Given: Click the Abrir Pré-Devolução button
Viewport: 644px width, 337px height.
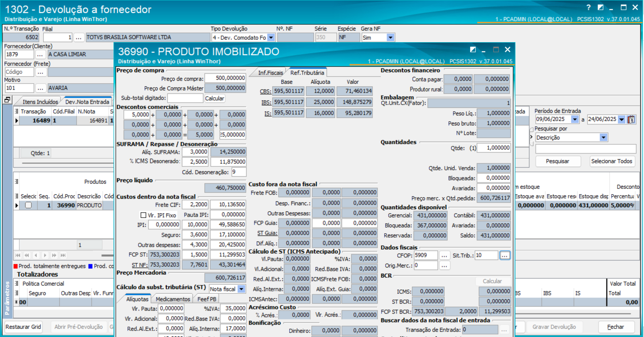Looking at the screenshot, I should tap(79, 327).
